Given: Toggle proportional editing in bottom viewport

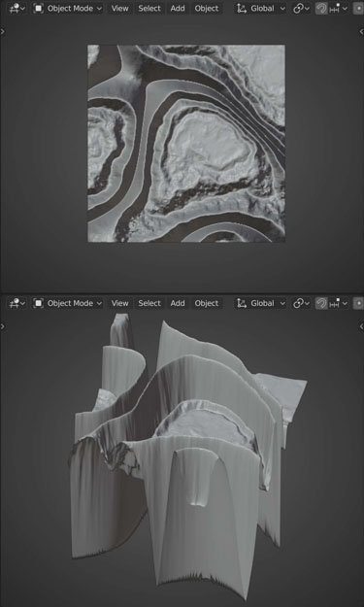Looking at the screenshot, I should coord(358,303).
